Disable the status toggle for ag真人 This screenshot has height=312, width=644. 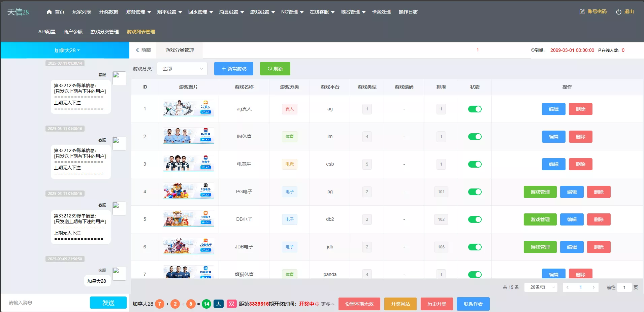pyautogui.click(x=475, y=109)
